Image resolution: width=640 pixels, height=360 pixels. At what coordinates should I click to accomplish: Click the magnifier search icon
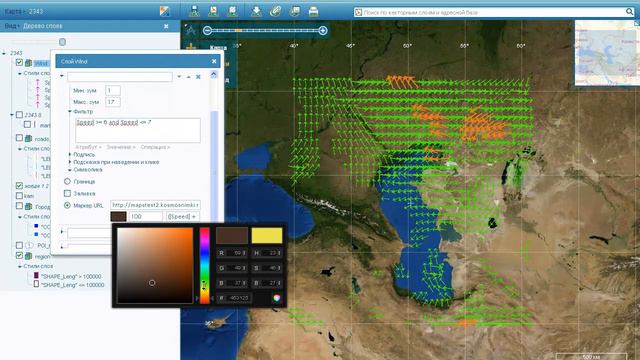pyautogui.click(x=629, y=12)
